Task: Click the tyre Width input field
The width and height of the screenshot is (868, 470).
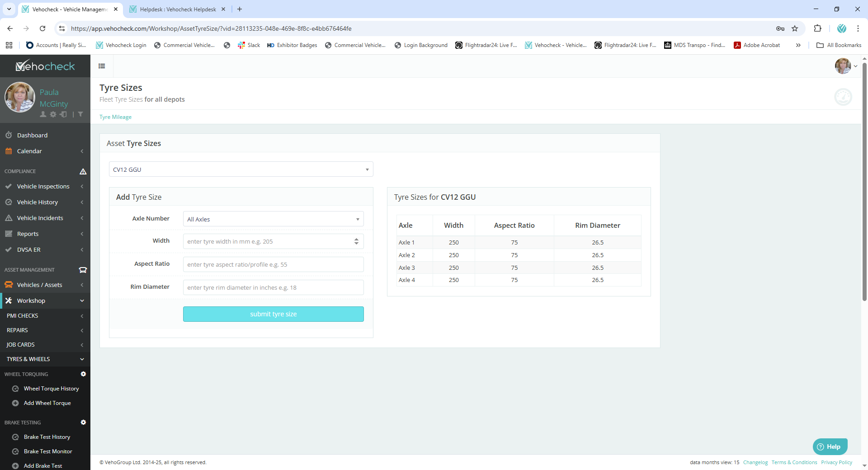Action: click(x=273, y=241)
